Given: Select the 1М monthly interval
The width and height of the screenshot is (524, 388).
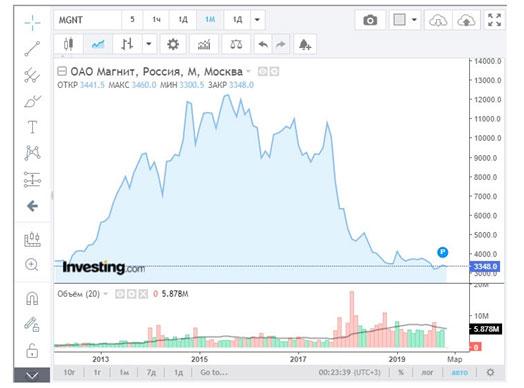Looking at the screenshot, I should (210, 20).
